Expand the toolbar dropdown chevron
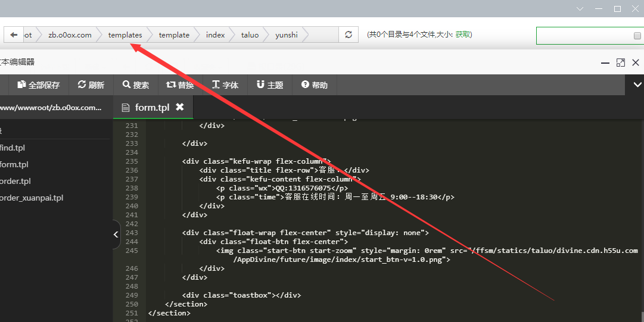Image resolution: width=644 pixels, height=322 pixels. pos(637,85)
